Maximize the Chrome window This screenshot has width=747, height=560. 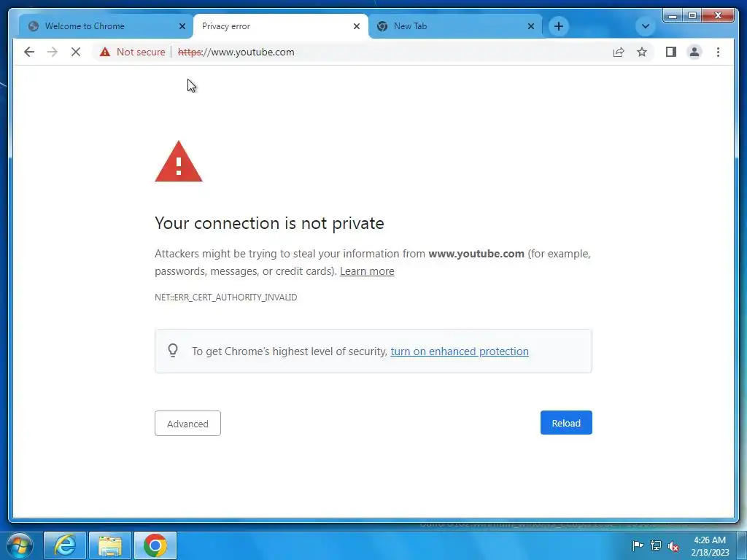click(692, 16)
